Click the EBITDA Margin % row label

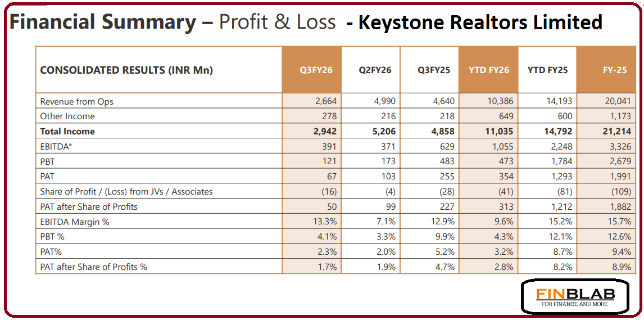click(75, 222)
